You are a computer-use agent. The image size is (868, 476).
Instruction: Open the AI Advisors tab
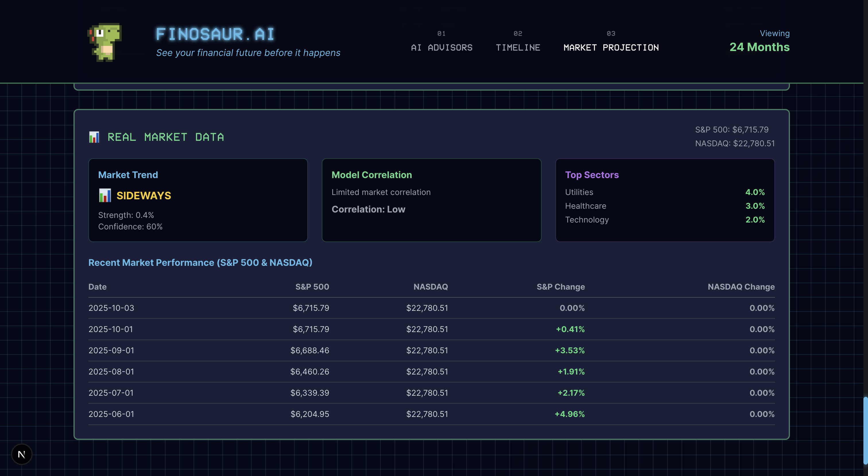(441, 47)
